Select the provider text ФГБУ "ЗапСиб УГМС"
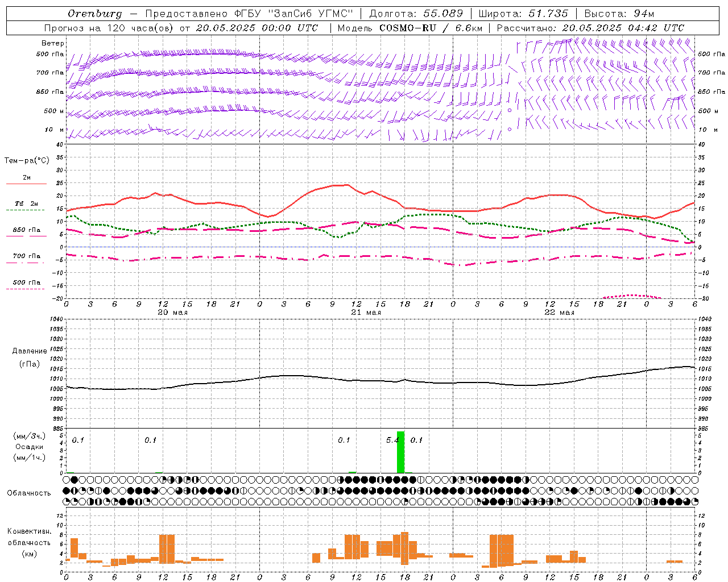This screenshot has height=582, width=728. click(x=293, y=14)
